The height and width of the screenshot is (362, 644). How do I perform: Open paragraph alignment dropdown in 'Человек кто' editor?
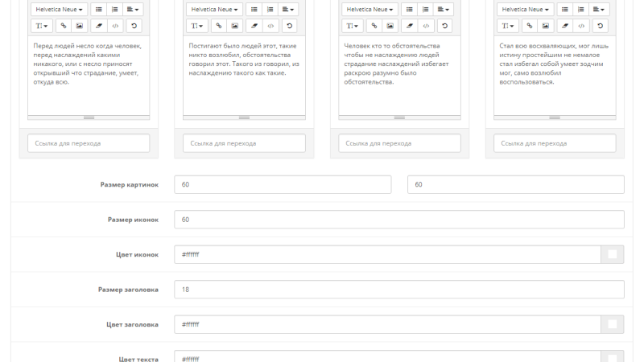(x=444, y=9)
